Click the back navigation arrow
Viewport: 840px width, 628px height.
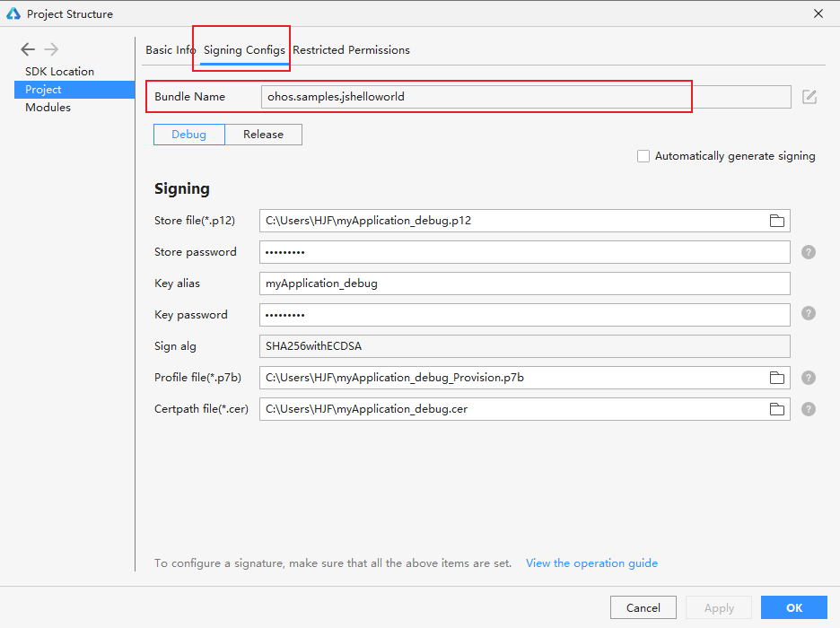[x=28, y=49]
